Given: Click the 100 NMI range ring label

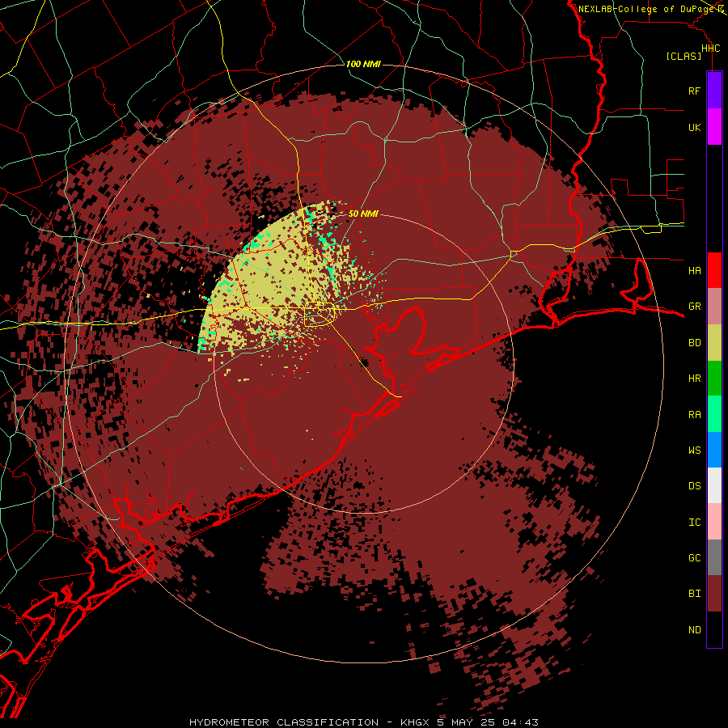Looking at the screenshot, I should [363, 64].
